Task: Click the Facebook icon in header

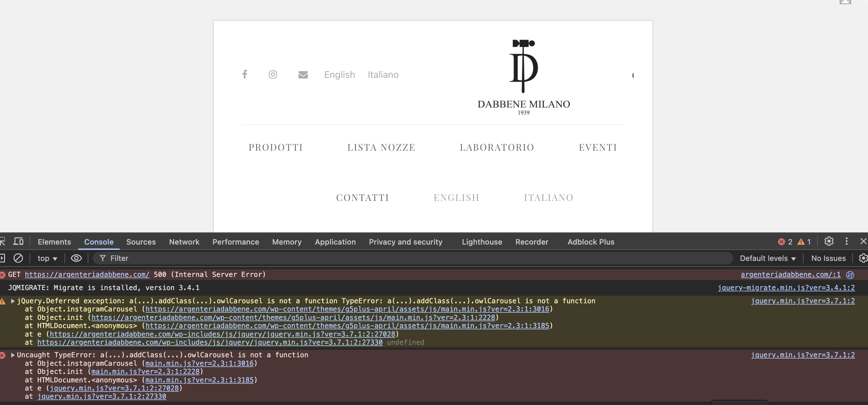Action: click(x=244, y=74)
